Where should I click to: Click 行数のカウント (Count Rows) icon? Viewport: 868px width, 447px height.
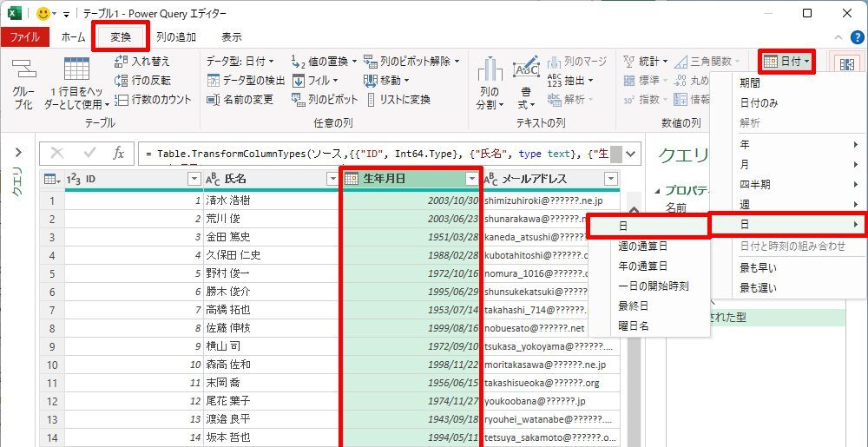tap(122, 100)
